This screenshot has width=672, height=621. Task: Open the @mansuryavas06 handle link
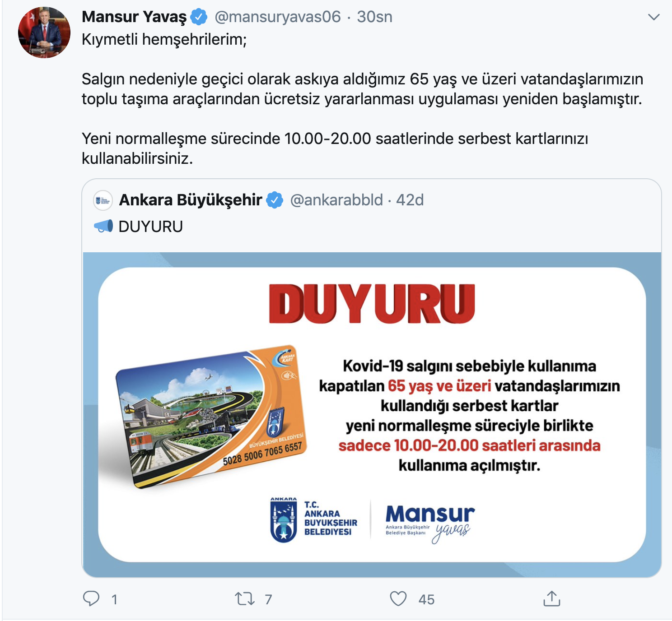tap(278, 17)
